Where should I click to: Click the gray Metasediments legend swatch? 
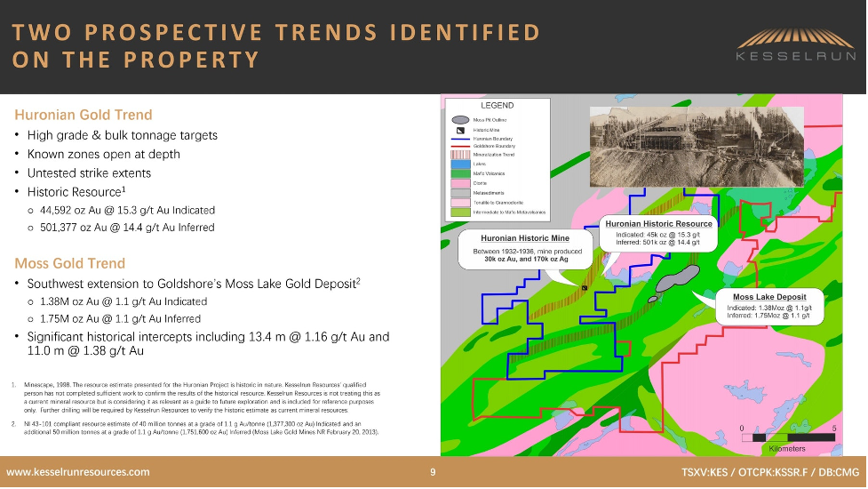(460, 193)
